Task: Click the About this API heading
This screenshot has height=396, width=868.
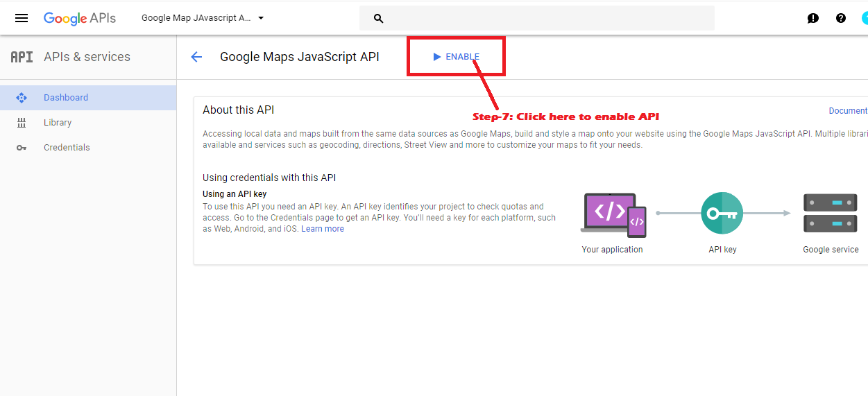Action: tap(238, 110)
